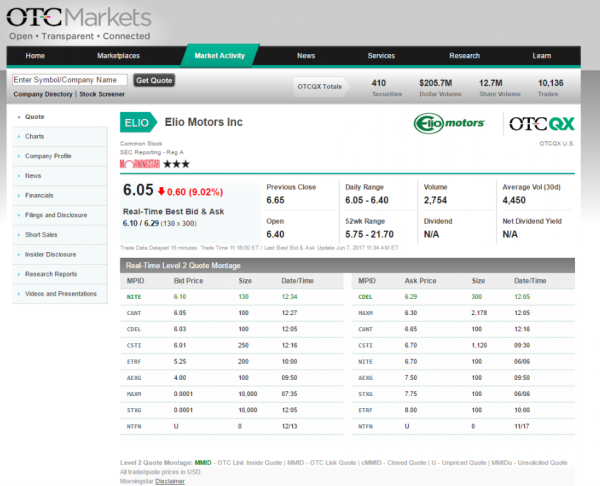Open the News menu in navigation bar
This screenshot has width=600, height=486.
[x=306, y=56]
